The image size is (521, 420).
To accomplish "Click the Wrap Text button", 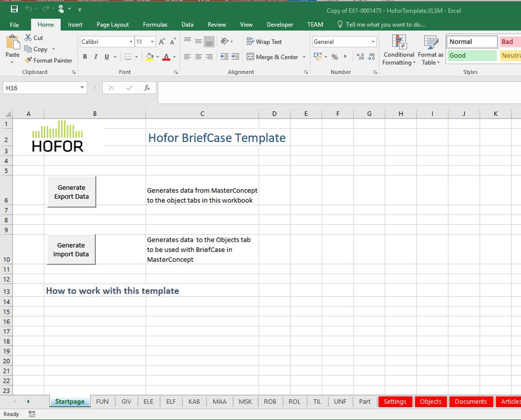I will [x=264, y=42].
